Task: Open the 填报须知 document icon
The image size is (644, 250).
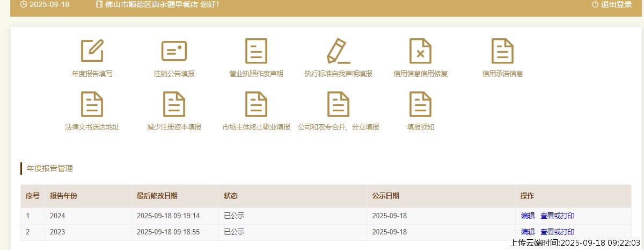Action: click(420, 104)
